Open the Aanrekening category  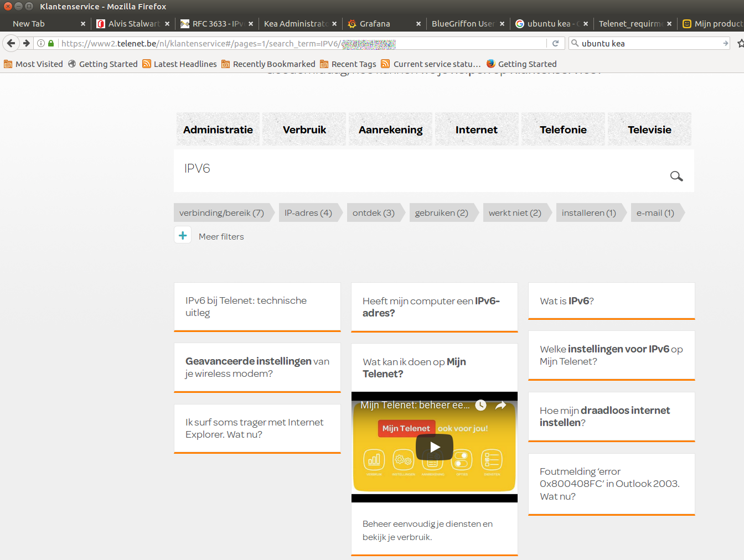coord(391,129)
